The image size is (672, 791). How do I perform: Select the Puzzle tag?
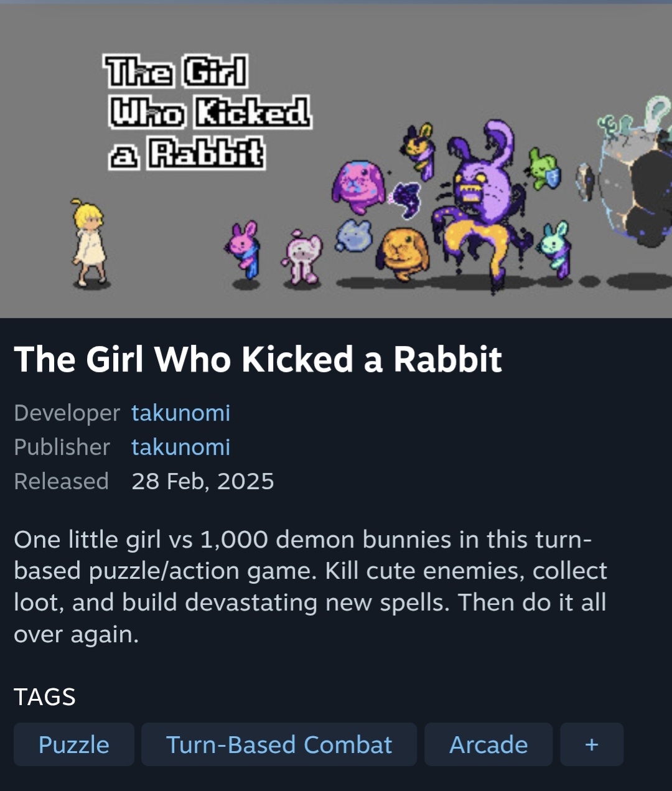pyautogui.click(x=74, y=744)
